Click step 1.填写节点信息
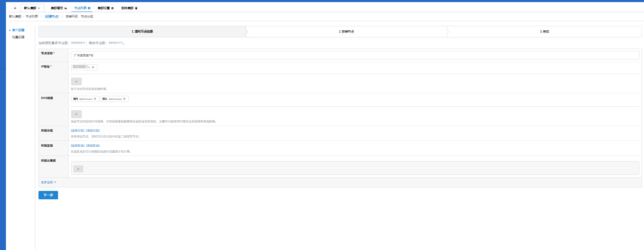644x250 pixels. click(142, 31)
